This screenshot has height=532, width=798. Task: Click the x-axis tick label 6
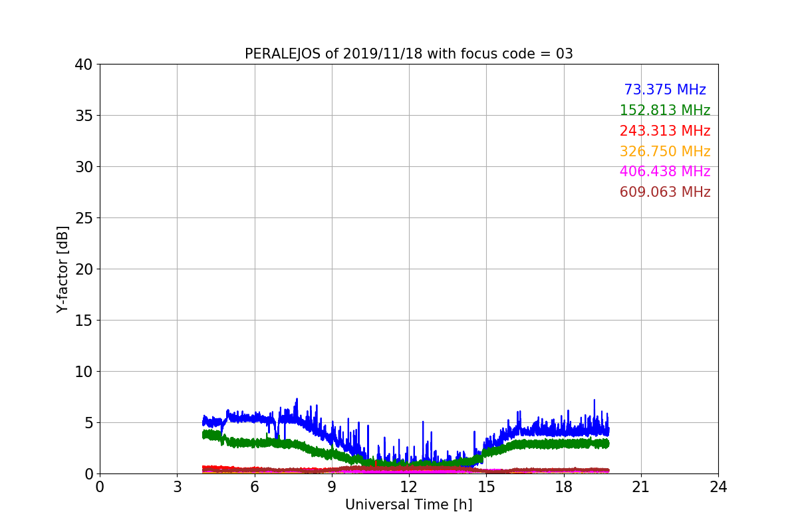point(254,487)
